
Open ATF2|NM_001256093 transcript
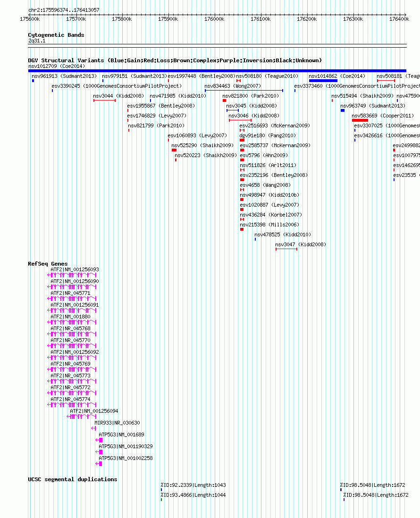pyautogui.click(x=72, y=275)
